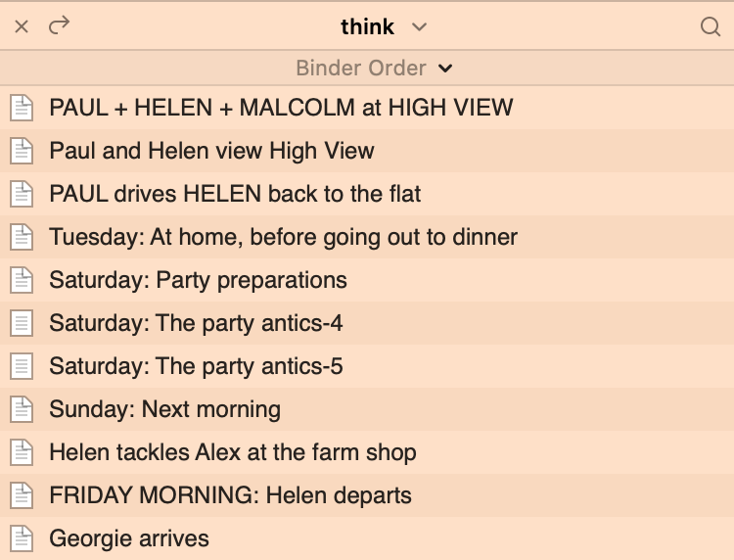Open Tuesday: At home, before going out to dinner
734x560 pixels.
point(367,237)
